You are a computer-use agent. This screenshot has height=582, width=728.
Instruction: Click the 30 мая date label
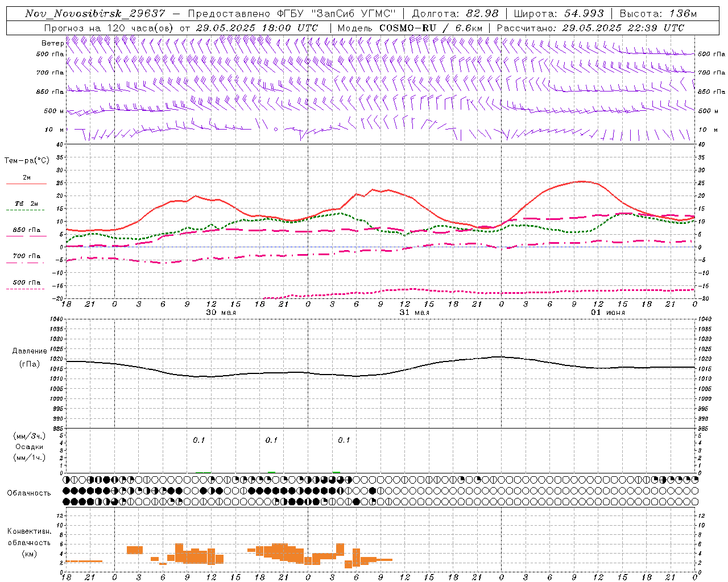point(221,312)
